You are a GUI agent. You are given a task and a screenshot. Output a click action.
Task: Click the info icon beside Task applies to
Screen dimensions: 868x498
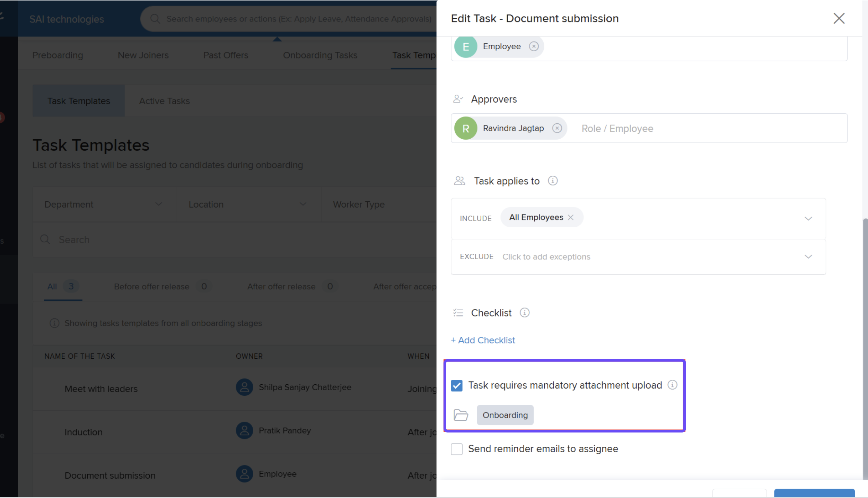click(x=553, y=181)
